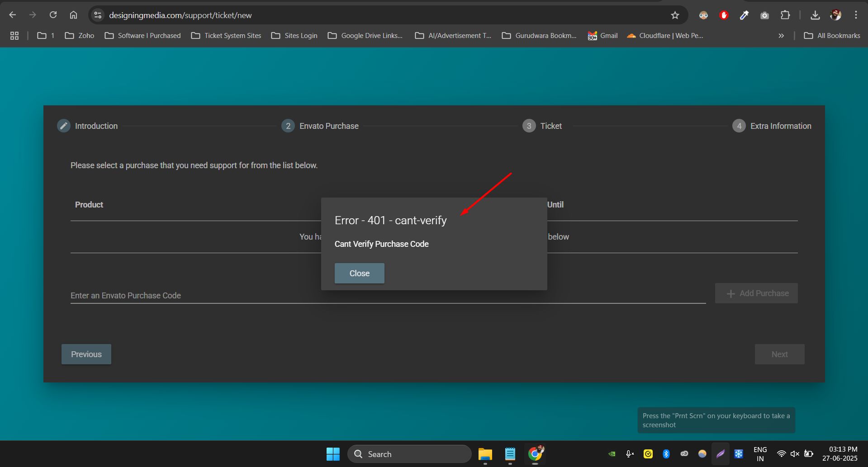Go to the Introduction step
Image resolution: width=868 pixels, height=467 pixels.
(x=87, y=126)
